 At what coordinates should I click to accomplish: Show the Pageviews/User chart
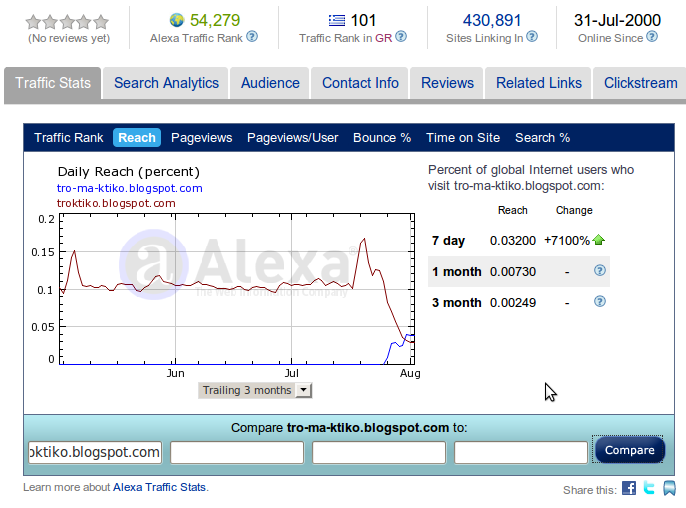293,138
